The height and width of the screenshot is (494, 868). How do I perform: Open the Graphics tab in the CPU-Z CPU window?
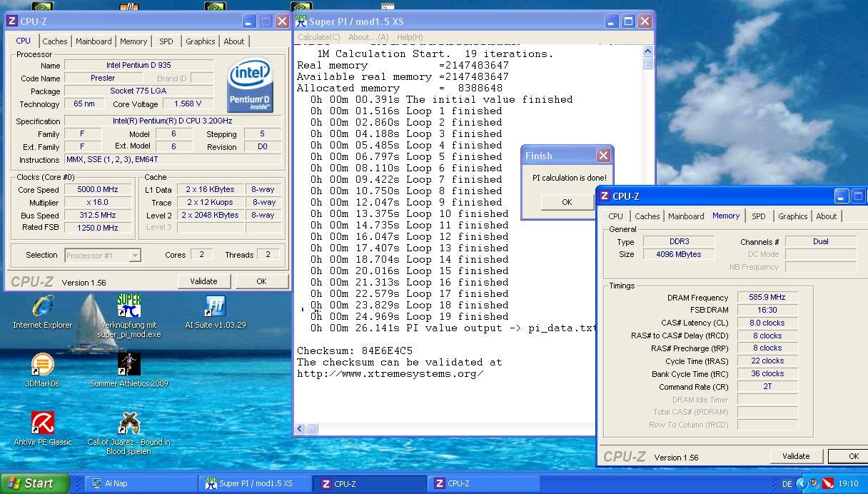[200, 41]
